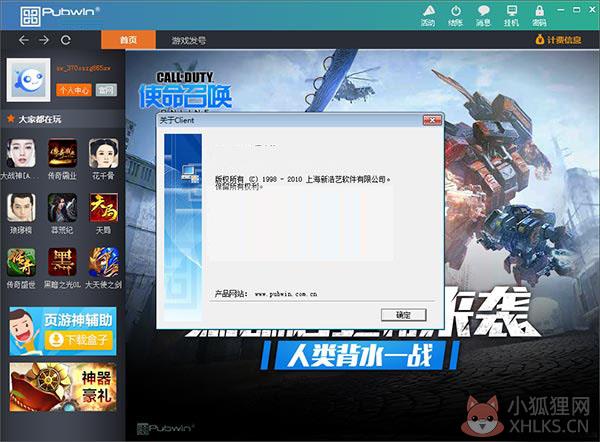600x442 pixels.
Task: Click the copyright text 版权所有 in dialog
Action: click(302, 179)
